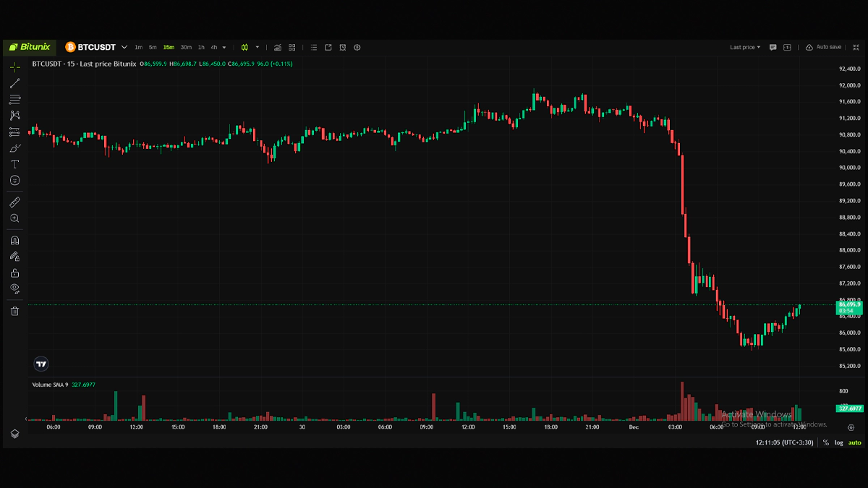Click the trash icon to remove drawings
This screenshot has width=868, height=488.
click(x=14, y=311)
